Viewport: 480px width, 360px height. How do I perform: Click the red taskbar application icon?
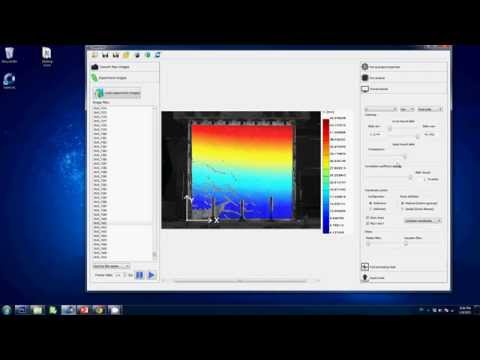(x=83, y=310)
